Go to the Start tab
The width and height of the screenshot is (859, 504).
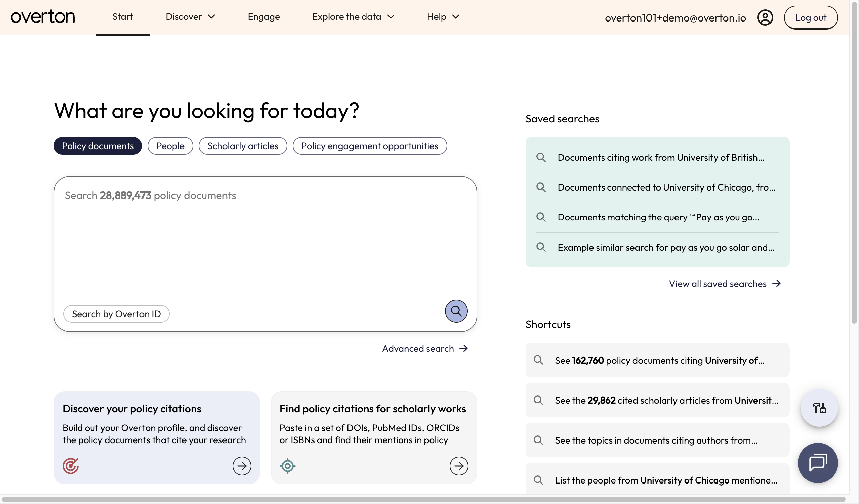[123, 17]
